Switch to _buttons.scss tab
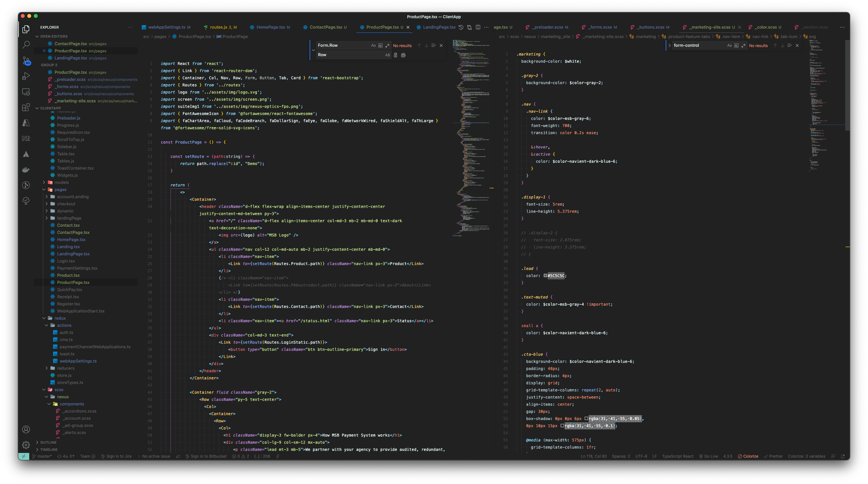 point(651,27)
